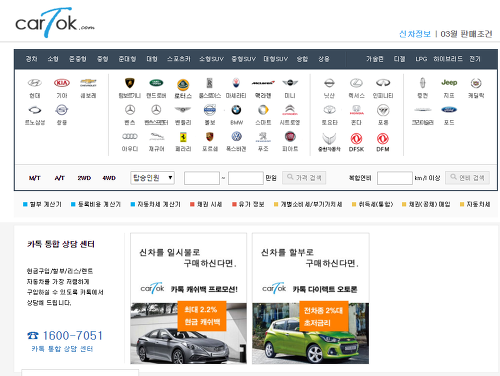Choose the Lexus logo
The height and width of the screenshot is (376, 500).
pyautogui.click(x=356, y=83)
